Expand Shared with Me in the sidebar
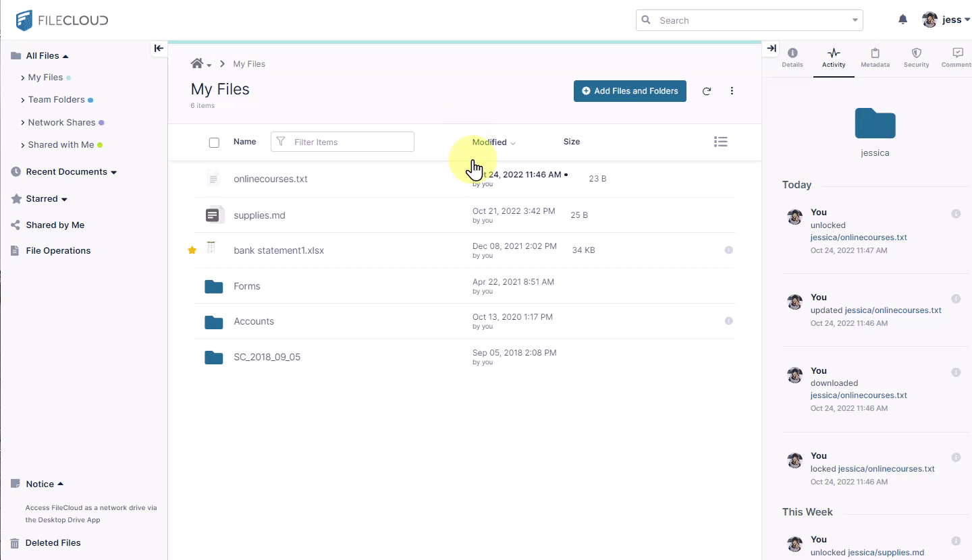Viewport: 972px width, 560px height. [23, 145]
